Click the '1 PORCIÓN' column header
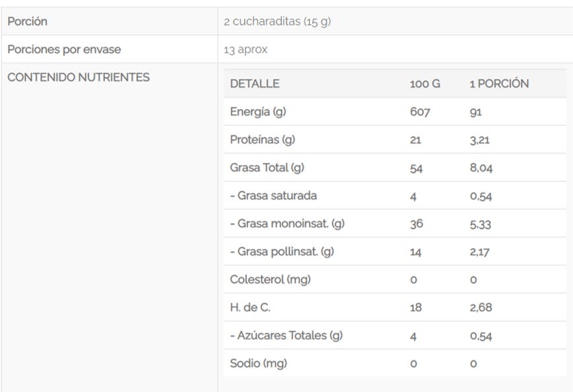 (x=499, y=84)
